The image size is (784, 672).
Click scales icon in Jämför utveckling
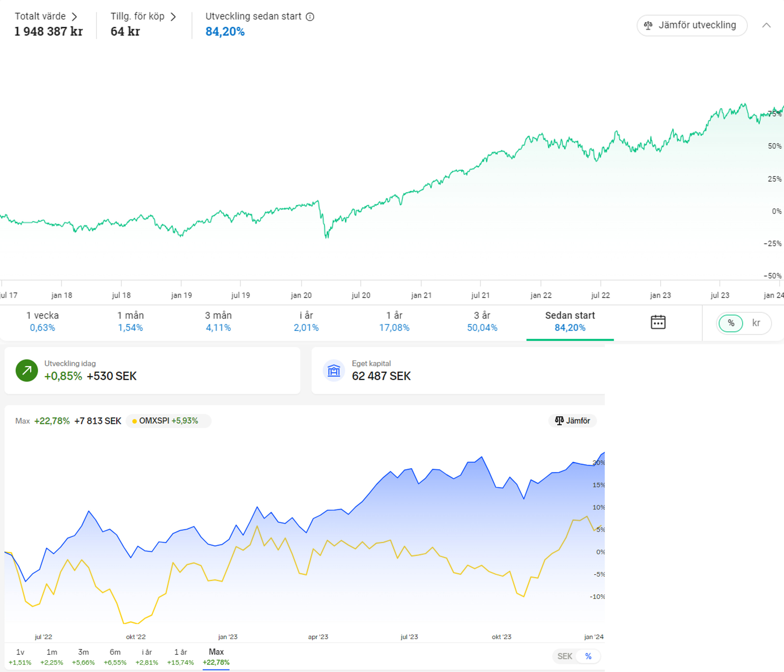(648, 25)
